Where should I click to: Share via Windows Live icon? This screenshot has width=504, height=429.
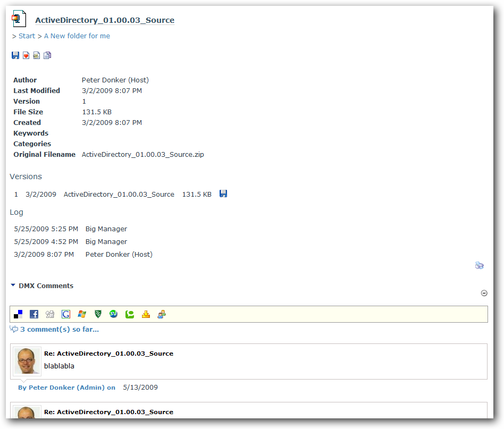coord(82,314)
